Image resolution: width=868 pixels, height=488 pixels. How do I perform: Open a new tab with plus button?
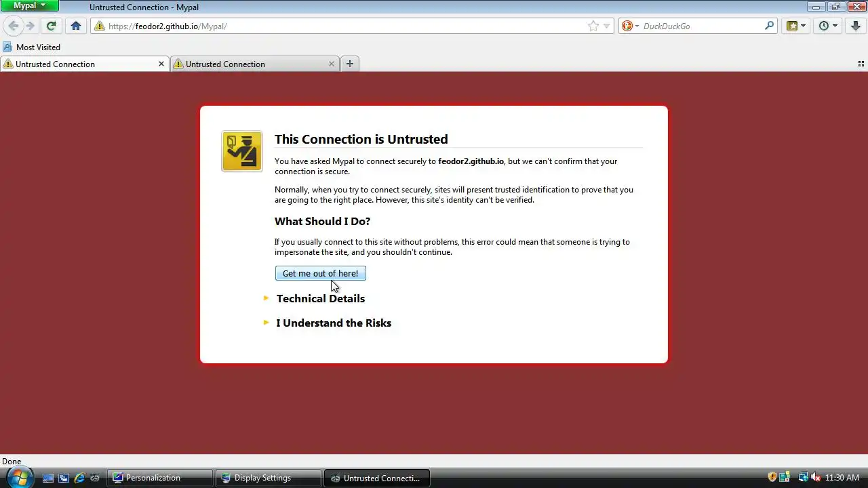[350, 64]
